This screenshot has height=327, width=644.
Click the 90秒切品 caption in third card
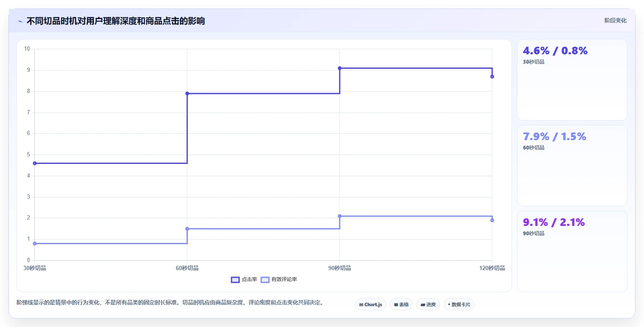534,234
